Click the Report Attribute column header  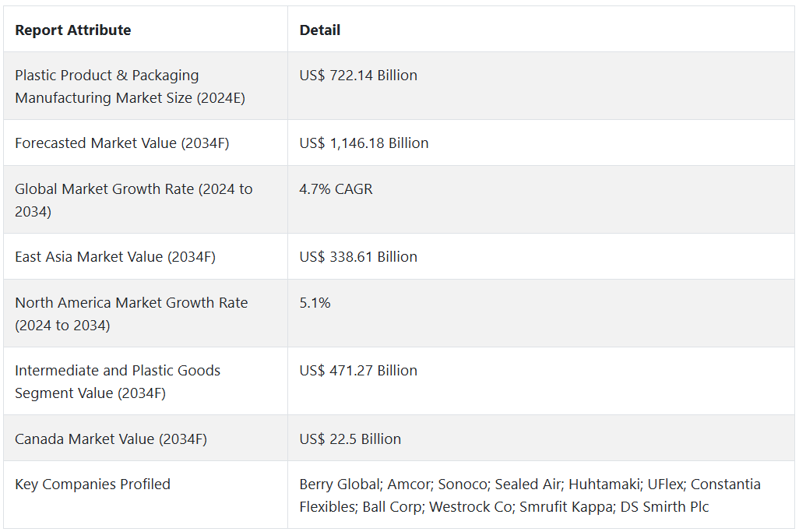pos(73,30)
